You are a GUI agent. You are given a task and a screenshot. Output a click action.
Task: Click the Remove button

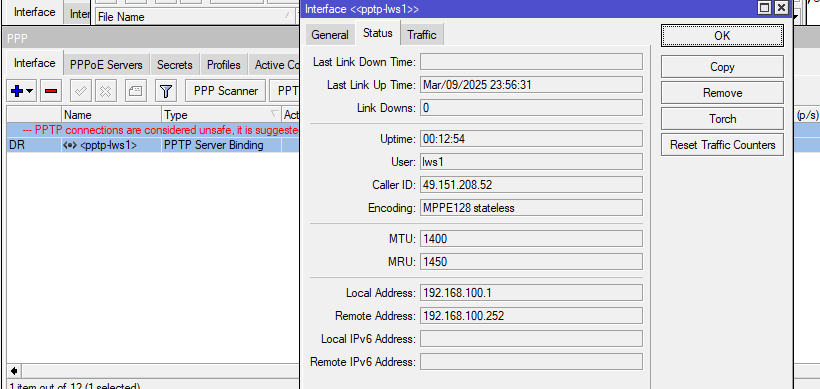pos(722,93)
